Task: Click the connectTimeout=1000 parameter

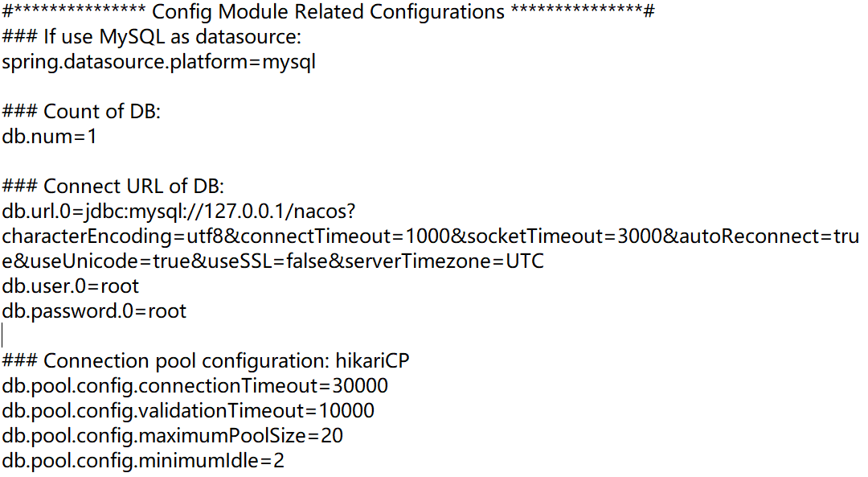Action: 330,236
